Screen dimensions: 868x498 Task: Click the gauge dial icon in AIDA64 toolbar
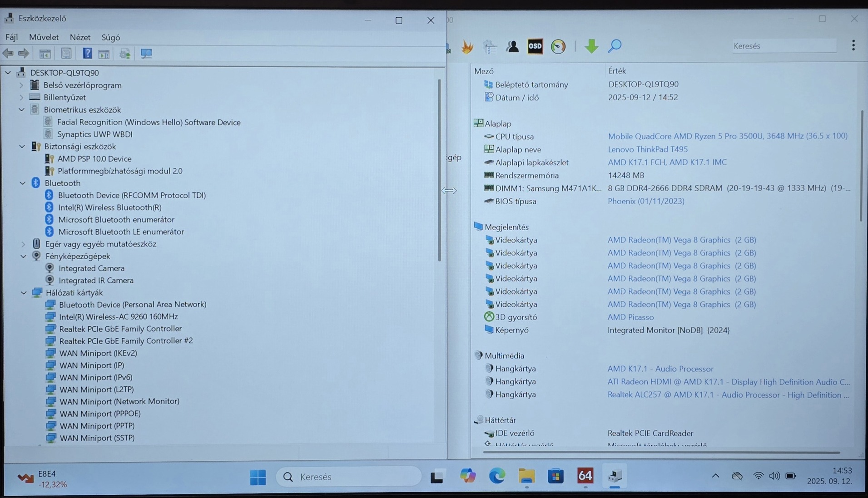click(558, 46)
